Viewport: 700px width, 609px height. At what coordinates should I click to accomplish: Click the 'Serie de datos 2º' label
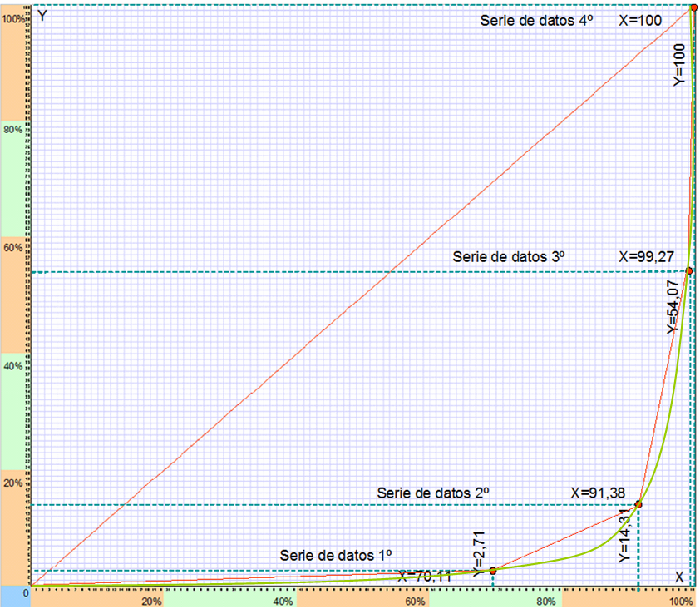coord(432,493)
